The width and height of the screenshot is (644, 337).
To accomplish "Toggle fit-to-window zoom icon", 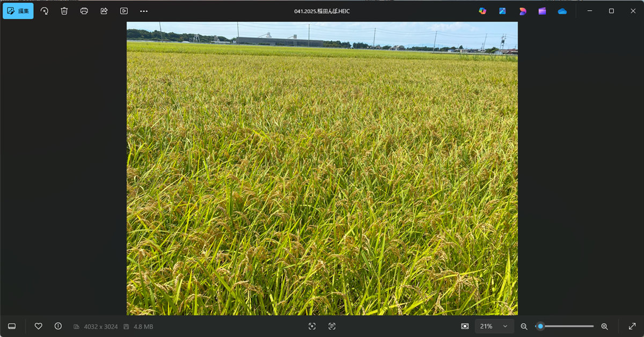I will (465, 326).
